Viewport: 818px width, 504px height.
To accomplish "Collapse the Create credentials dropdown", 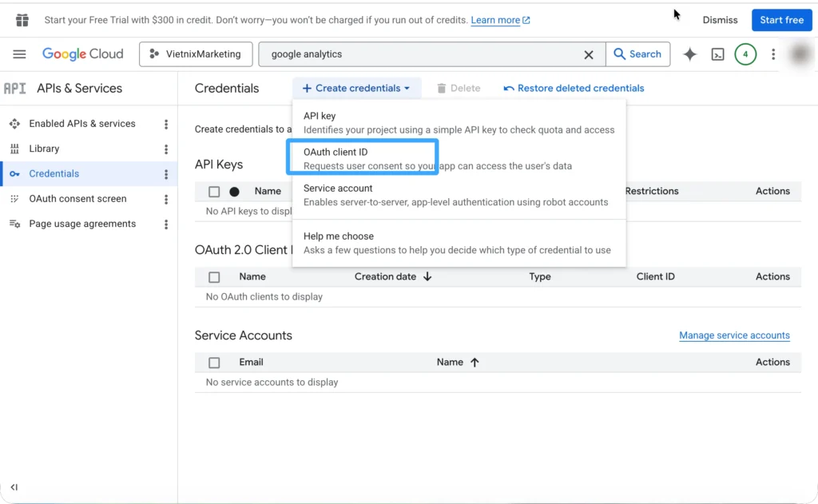I will click(x=356, y=89).
